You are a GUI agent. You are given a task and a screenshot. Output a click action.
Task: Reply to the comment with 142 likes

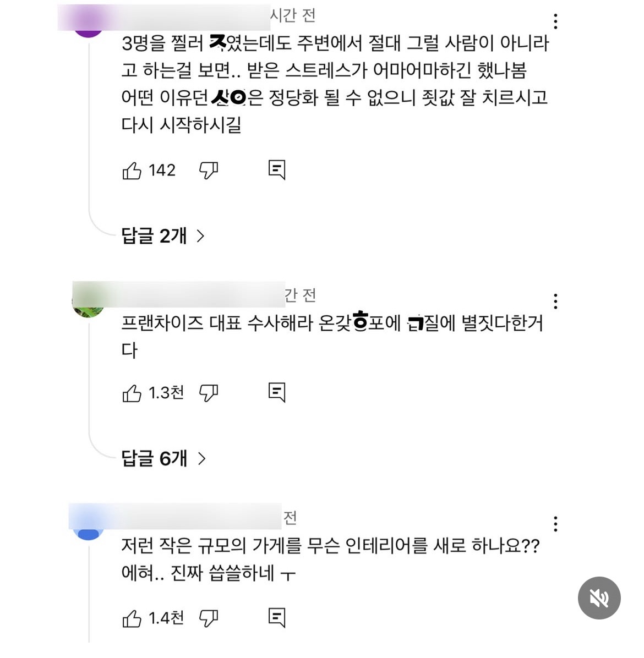click(x=277, y=170)
